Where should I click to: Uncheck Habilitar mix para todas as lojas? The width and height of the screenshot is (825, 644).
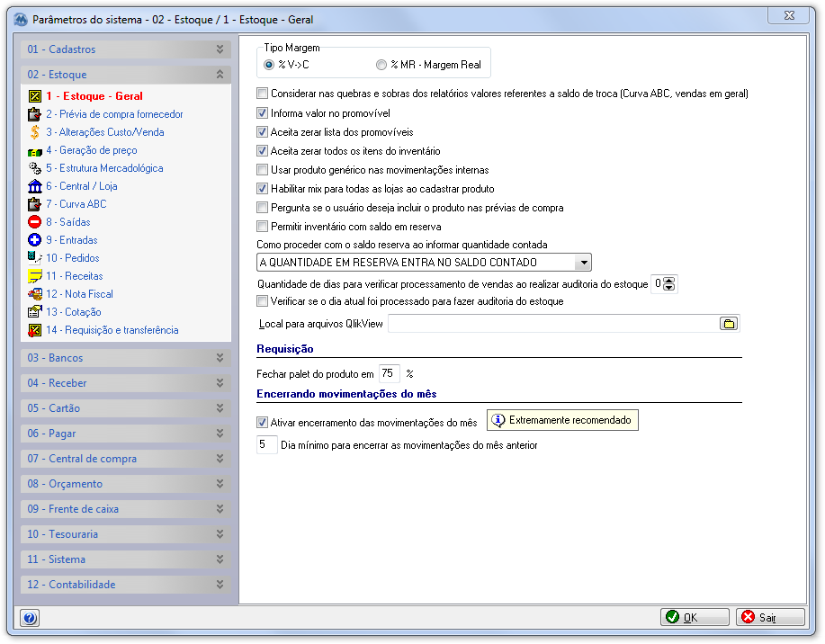(262, 188)
